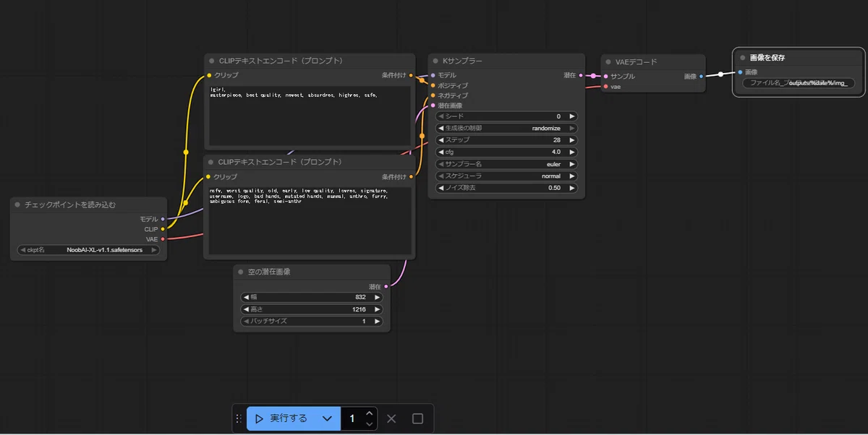The height and width of the screenshot is (435, 868).
Task: Select the next sampler with サンプラー名 right arrow
Action: click(572, 164)
